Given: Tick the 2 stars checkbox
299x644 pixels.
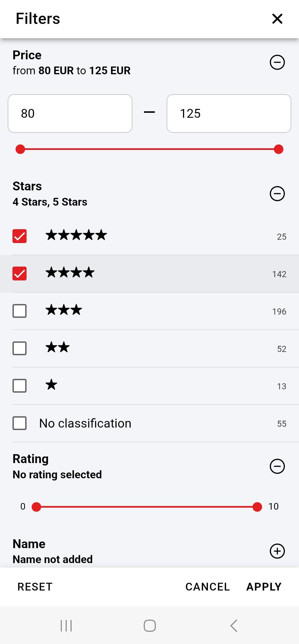Looking at the screenshot, I should tap(20, 348).
